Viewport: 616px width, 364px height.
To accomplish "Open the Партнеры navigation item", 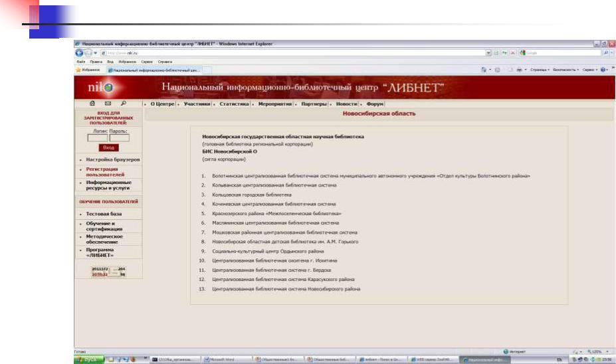I will pos(314,104).
